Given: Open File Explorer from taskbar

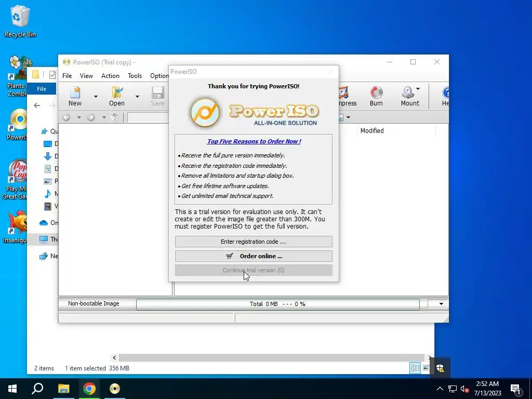Looking at the screenshot, I should point(63,389).
